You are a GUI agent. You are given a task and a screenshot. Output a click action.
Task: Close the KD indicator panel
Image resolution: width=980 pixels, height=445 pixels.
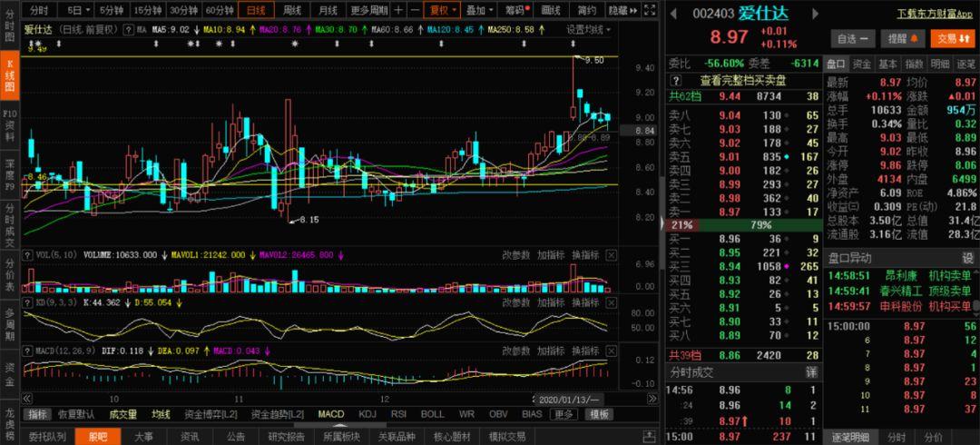point(612,302)
